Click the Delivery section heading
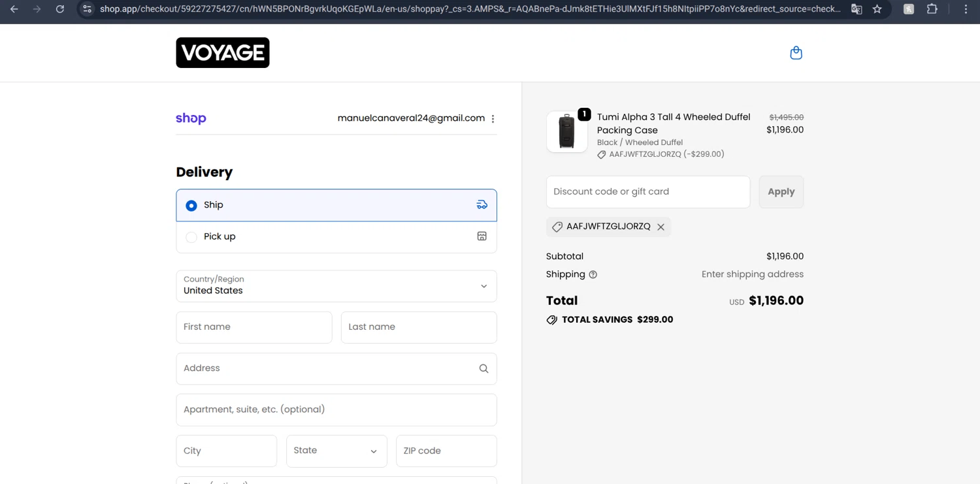Screen dimensions: 980x484 tap(204, 172)
